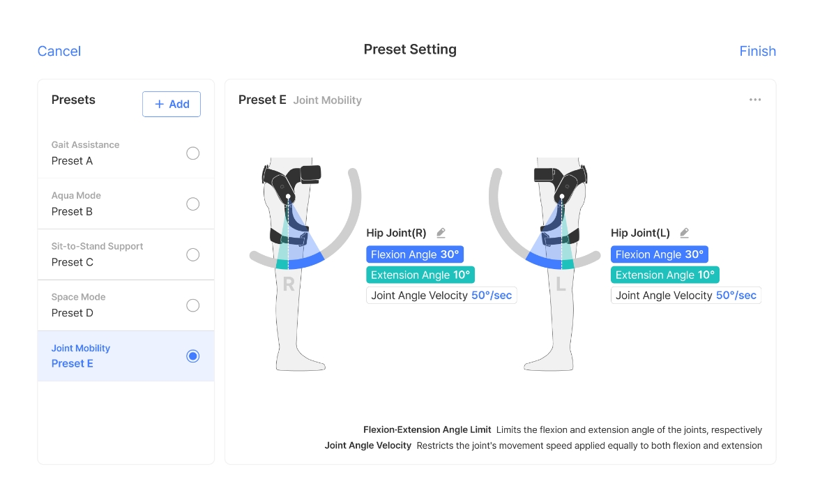This screenshot has height=504, width=813.
Task: Click the selected Preset E radio button
Action: (x=193, y=356)
